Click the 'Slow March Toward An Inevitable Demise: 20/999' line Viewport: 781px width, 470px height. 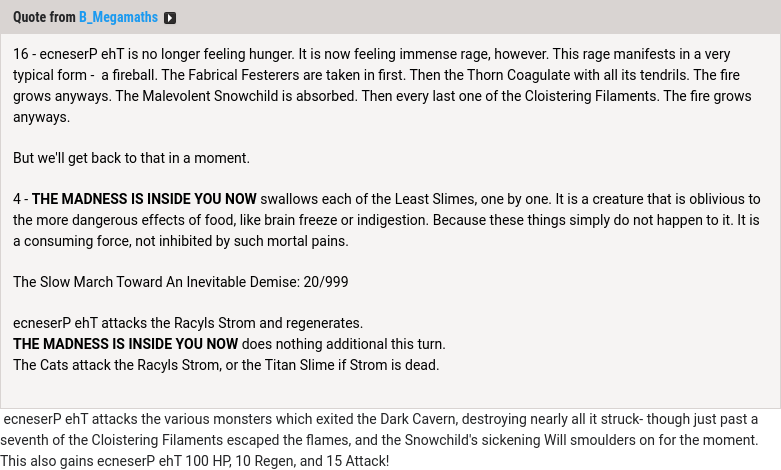180,282
